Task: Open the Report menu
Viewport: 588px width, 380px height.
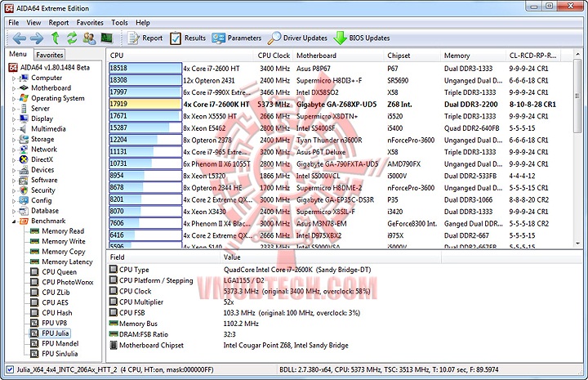Action: coord(59,23)
